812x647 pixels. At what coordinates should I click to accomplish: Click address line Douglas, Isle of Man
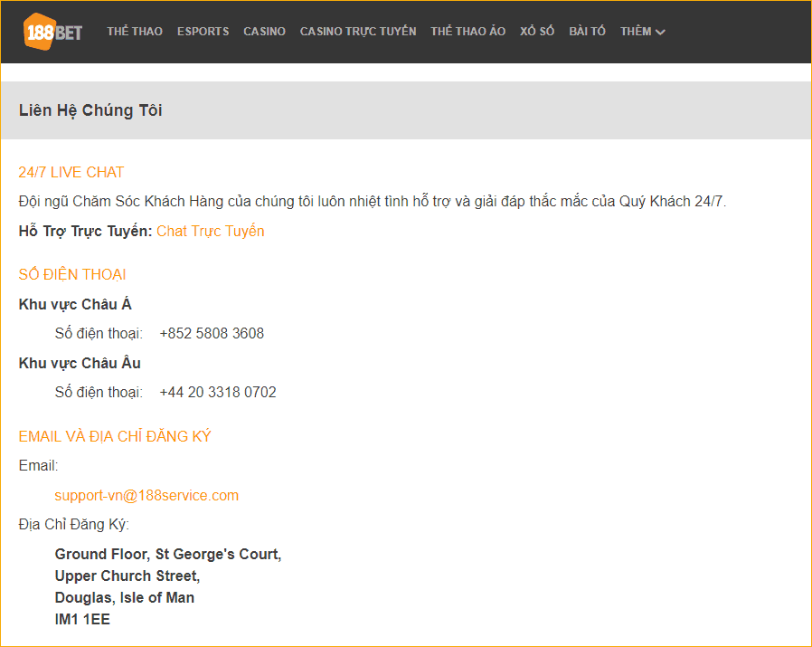pos(124,597)
